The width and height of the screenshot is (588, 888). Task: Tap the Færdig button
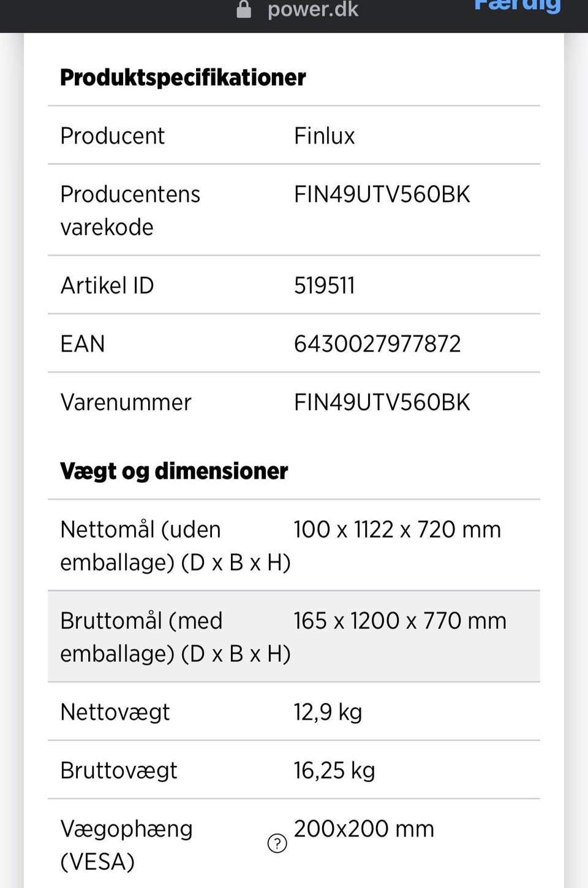point(518,6)
